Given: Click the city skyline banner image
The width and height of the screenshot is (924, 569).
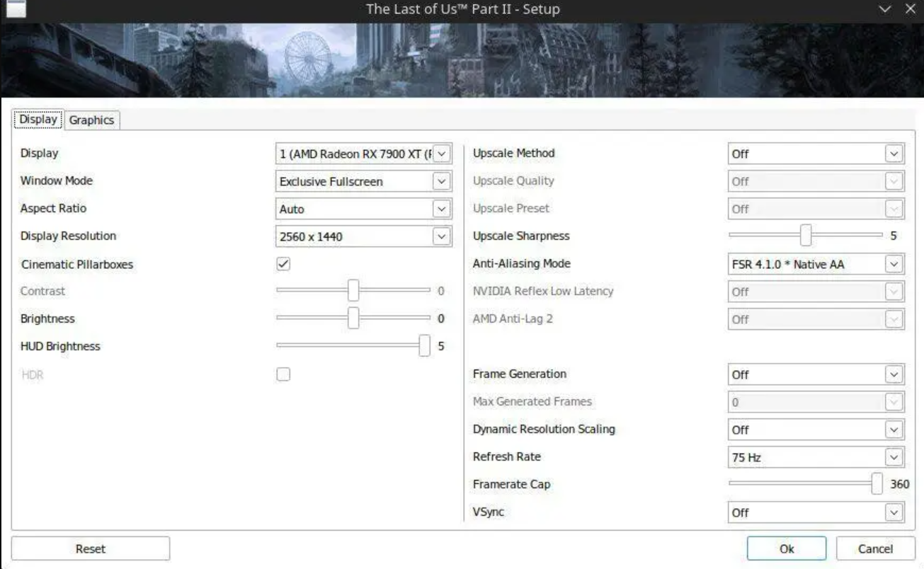Looking at the screenshot, I should 462,60.
